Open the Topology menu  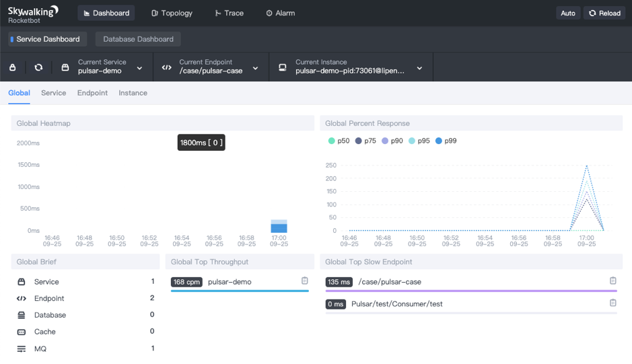[172, 13]
